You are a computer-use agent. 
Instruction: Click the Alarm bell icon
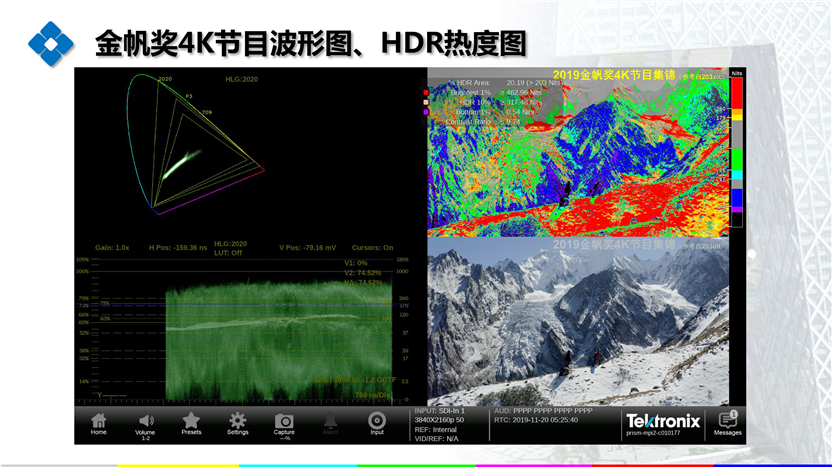tap(331, 423)
